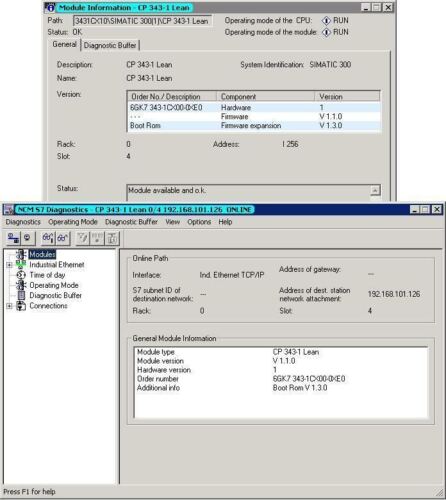Click the green Industrial Ethernet node icon
Screen dimensions: 446x500
21,265
